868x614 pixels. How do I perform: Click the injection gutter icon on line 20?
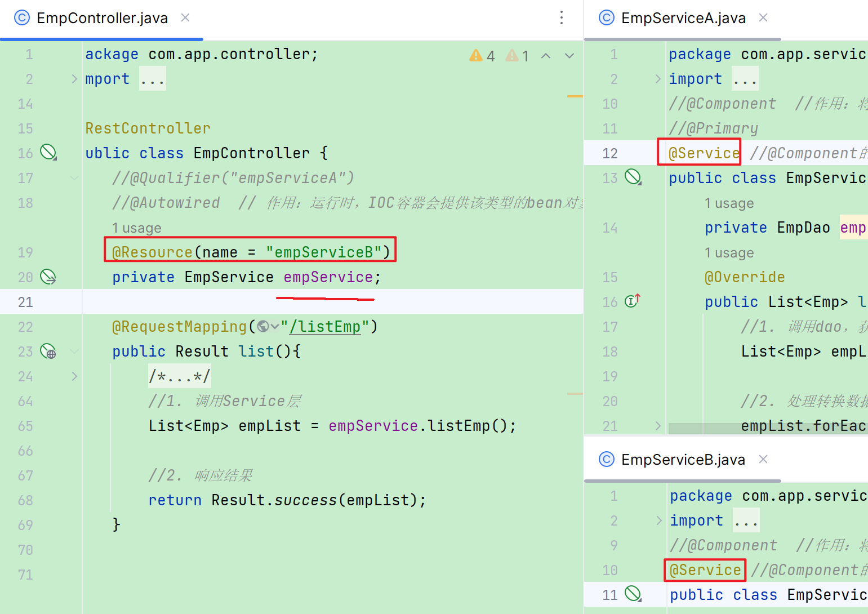[x=48, y=277]
